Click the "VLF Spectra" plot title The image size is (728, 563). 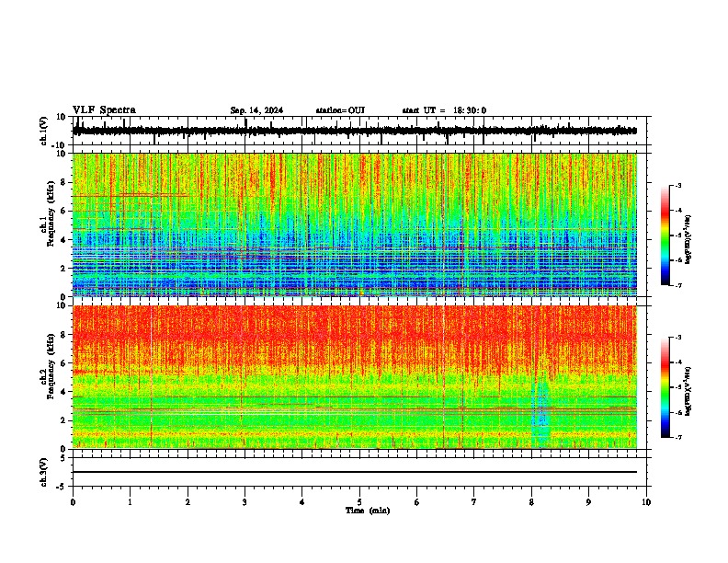click(104, 110)
